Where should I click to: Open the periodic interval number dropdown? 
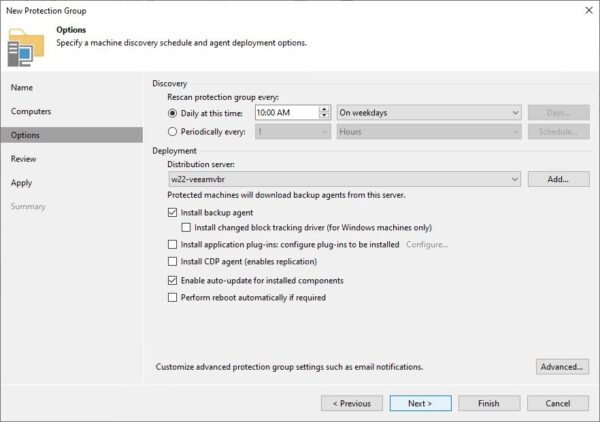293,132
